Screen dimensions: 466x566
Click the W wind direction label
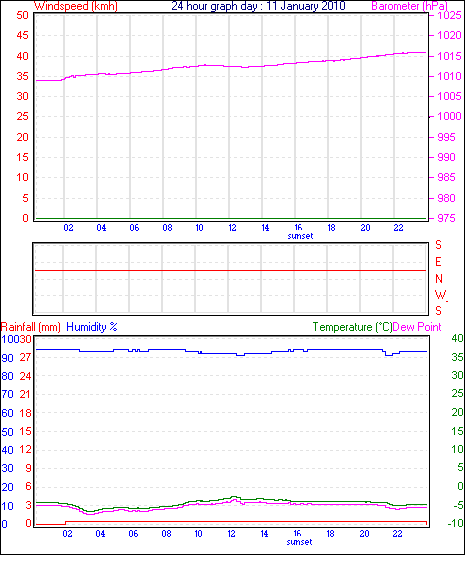tap(440, 295)
